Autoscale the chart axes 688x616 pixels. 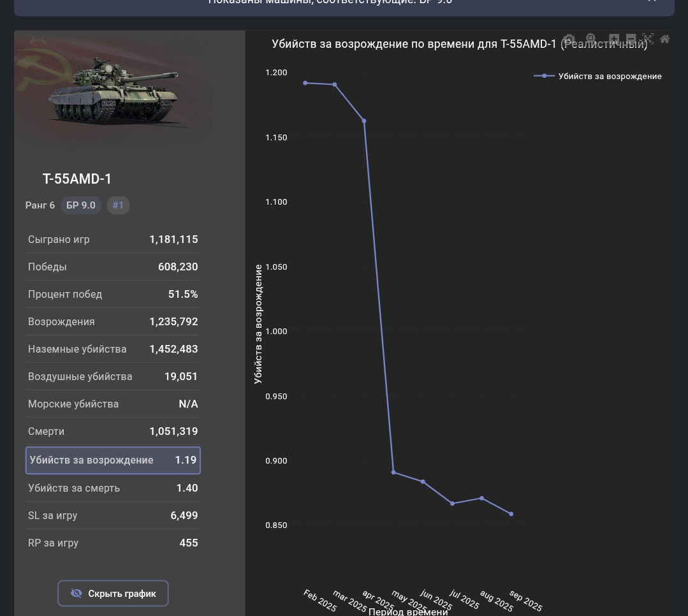[x=648, y=40]
